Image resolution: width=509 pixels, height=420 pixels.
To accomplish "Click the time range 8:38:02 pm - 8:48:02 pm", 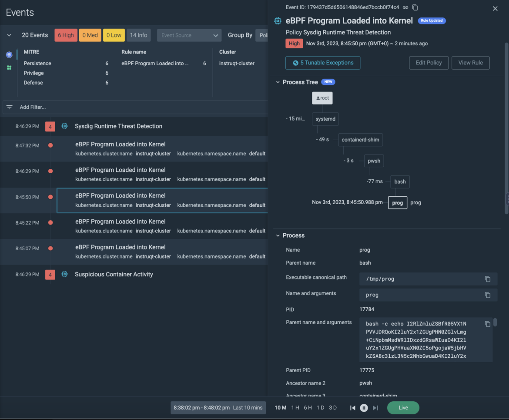I will tap(218, 408).
